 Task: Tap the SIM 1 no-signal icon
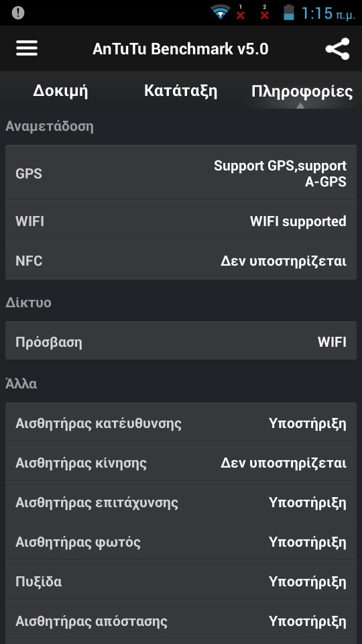click(241, 12)
